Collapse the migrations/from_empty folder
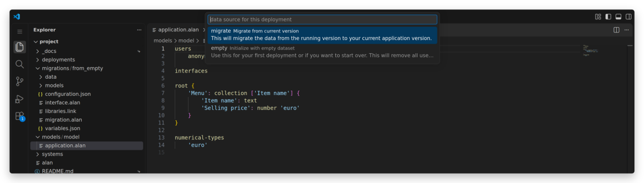The image size is (644, 183). coord(87,68)
